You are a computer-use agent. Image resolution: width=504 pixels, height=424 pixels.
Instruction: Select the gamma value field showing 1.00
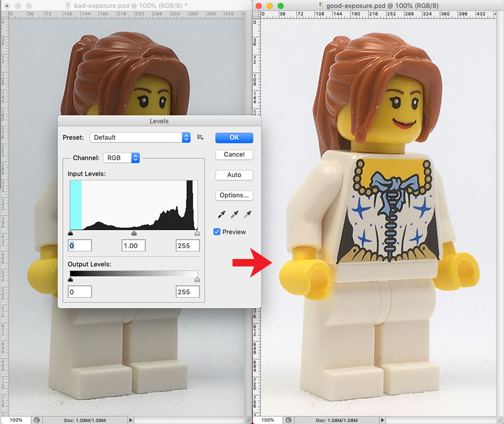coord(133,245)
